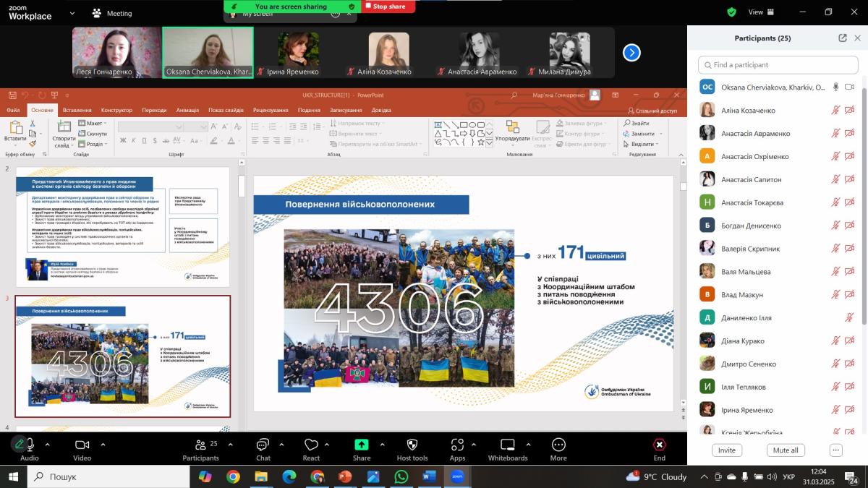Viewport: 868px width, 488px height.
Task: Open the Chat panel in Zoom toolbar
Action: click(263, 445)
